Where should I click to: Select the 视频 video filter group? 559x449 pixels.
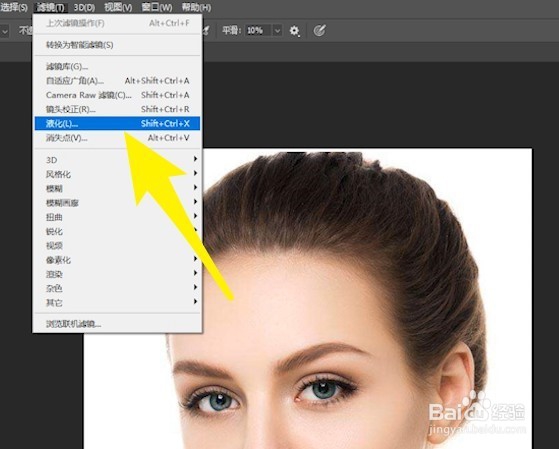[117, 246]
